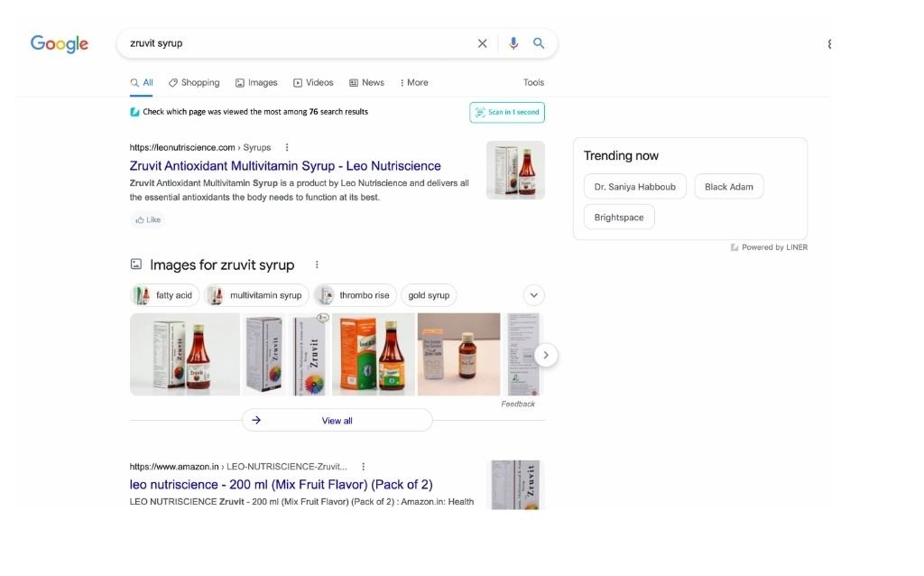This screenshot has height=576, width=924.
Task: Switch to the Videos tab
Action: click(x=313, y=82)
